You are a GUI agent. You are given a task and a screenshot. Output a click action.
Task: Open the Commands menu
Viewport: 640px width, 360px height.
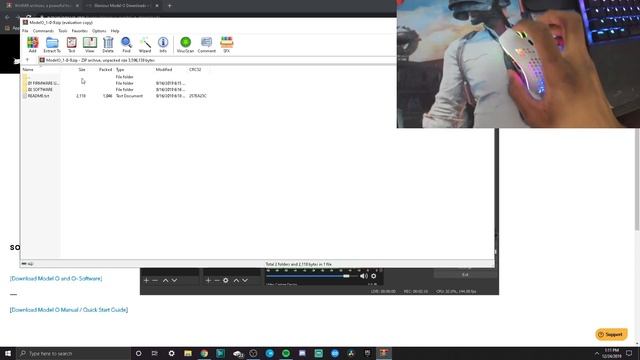43,31
